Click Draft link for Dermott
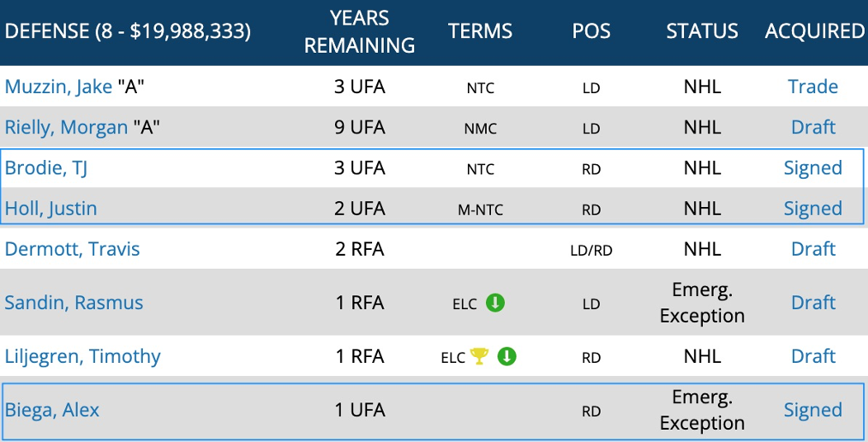The image size is (868, 442). pos(813,249)
